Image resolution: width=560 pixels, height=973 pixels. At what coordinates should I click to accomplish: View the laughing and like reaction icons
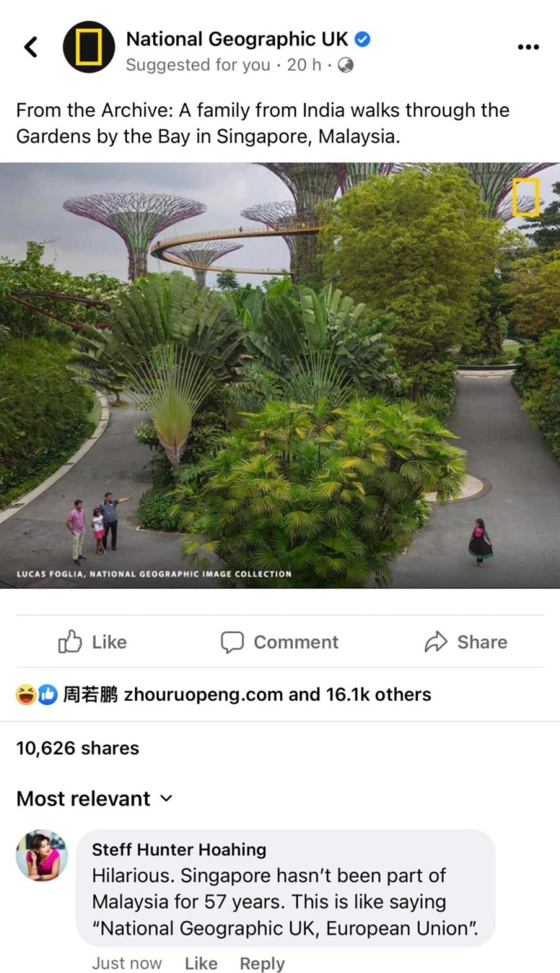tap(36, 695)
